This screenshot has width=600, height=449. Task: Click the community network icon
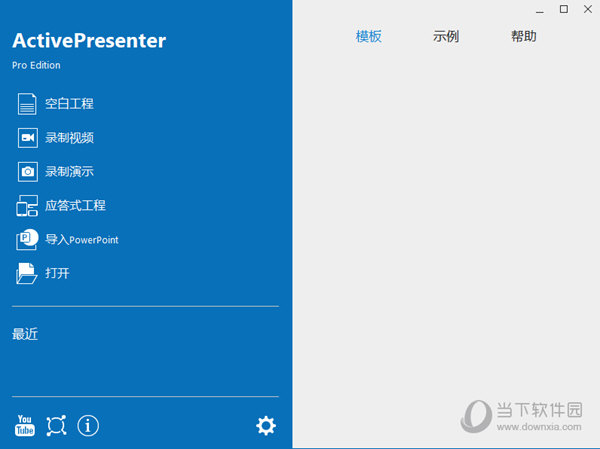point(56,425)
